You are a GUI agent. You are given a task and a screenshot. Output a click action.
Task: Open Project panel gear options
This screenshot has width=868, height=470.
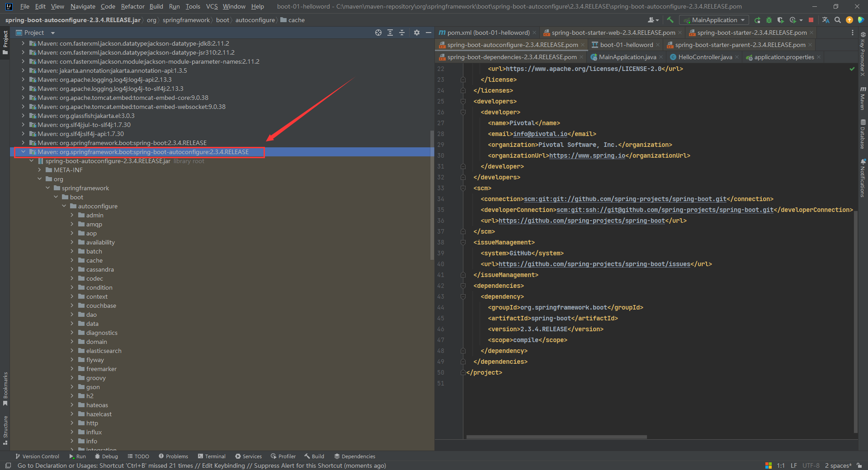(x=417, y=33)
